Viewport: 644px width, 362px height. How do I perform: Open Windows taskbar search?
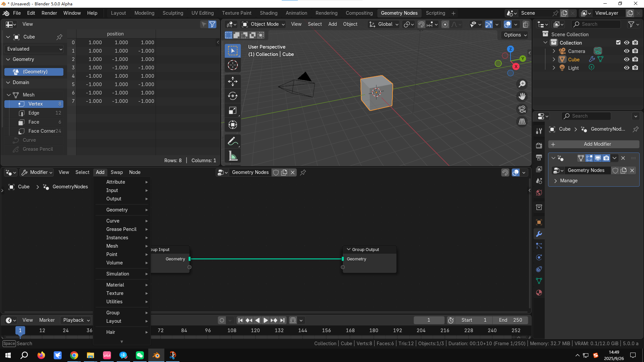point(24,355)
